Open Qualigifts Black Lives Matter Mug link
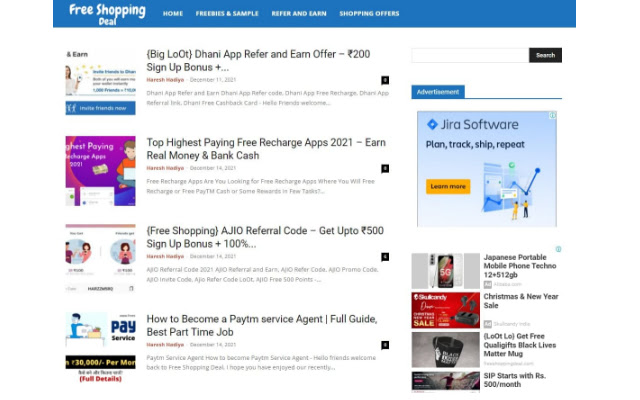The image size is (640, 400). click(x=520, y=345)
